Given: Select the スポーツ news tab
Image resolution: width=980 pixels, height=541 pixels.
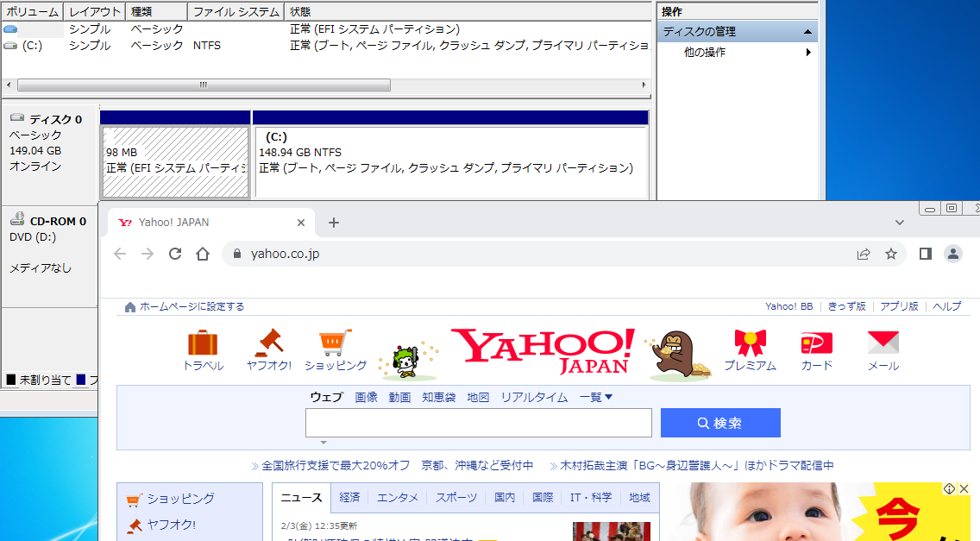Looking at the screenshot, I should 456,498.
